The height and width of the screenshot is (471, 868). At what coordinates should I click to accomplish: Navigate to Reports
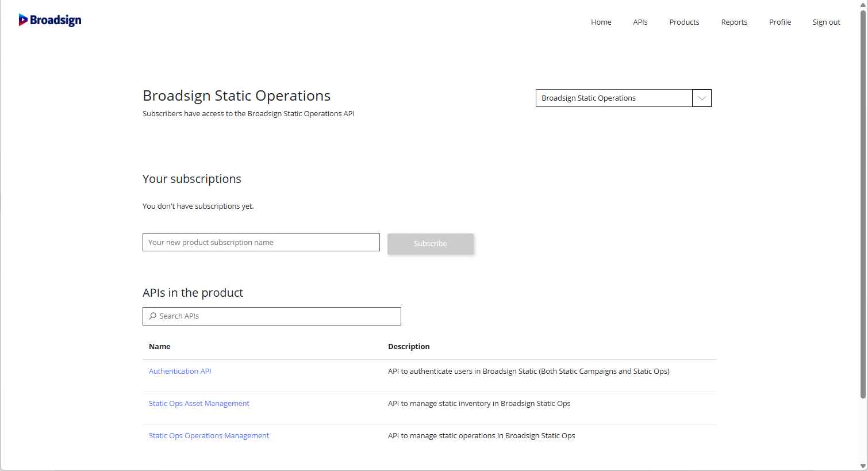(x=734, y=22)
